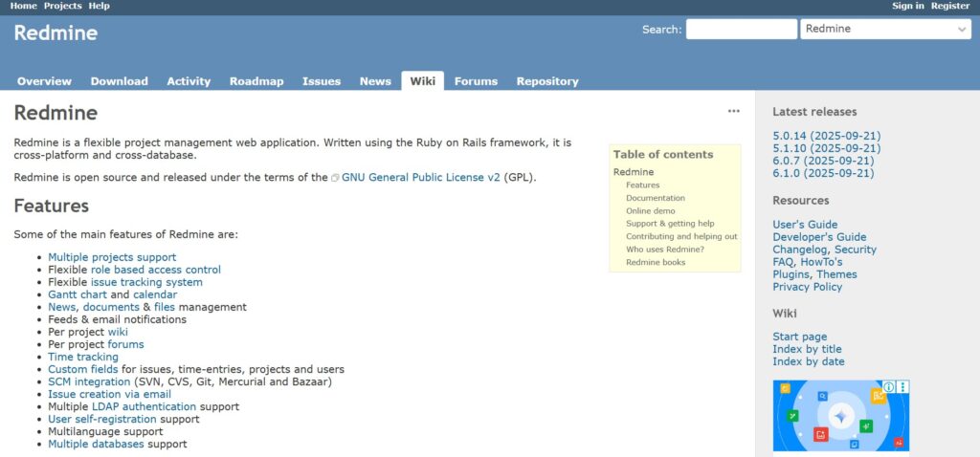980x457 pixels.
Task: Open the role based access control link
Action: (156, 270)
